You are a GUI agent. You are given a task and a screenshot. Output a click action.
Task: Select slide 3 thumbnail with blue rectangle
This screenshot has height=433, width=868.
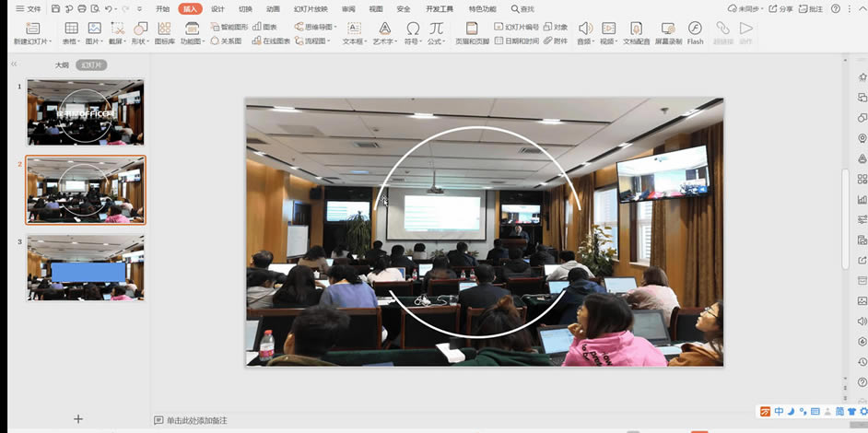(85, 268)
